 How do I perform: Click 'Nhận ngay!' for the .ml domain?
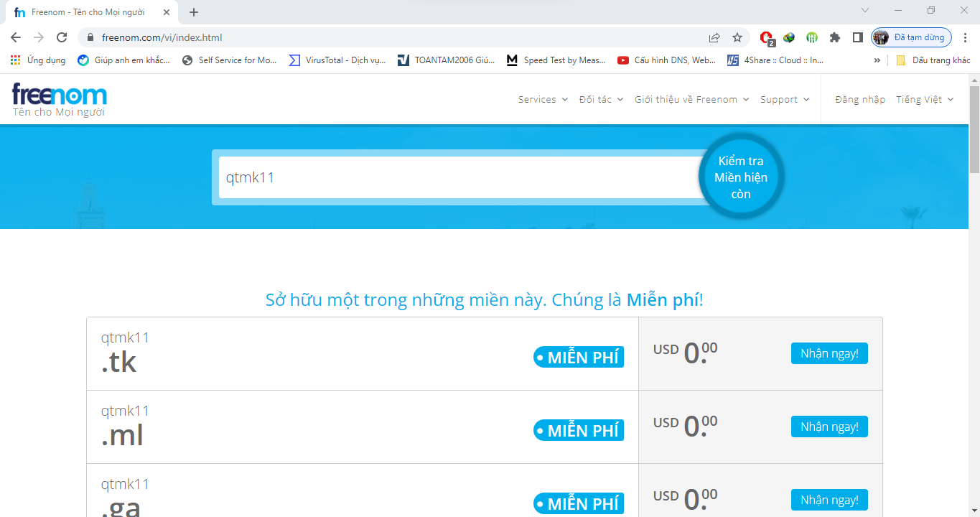(829, 427)
